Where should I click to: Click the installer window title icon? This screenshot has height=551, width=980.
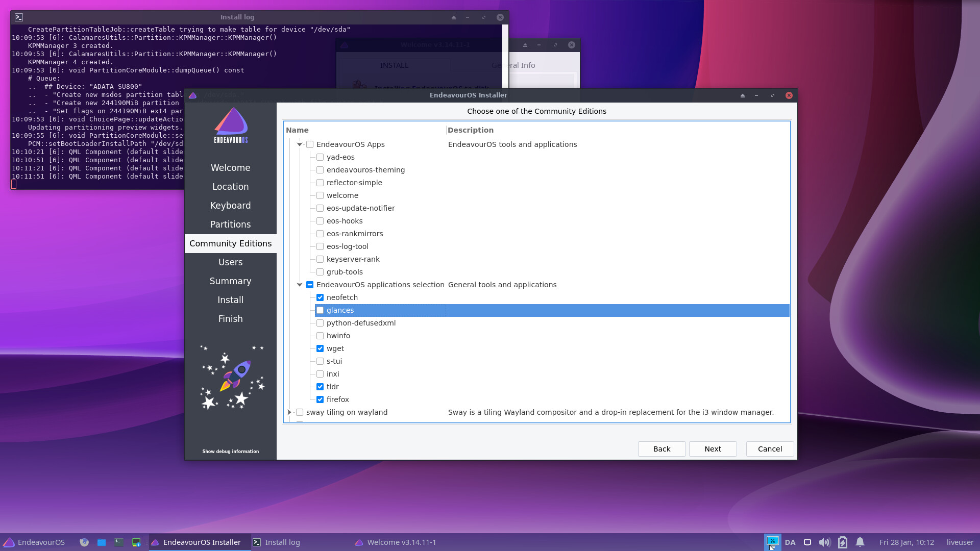pos(192,95)
